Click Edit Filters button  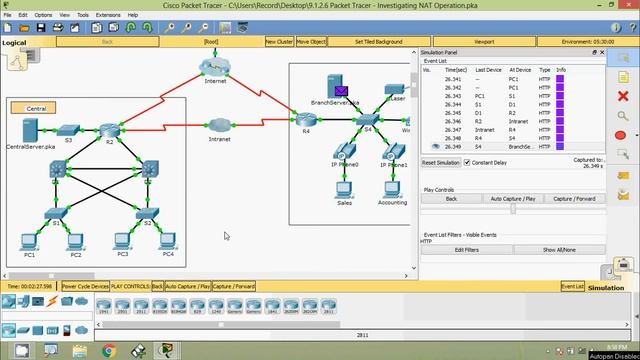pos(467,250)
